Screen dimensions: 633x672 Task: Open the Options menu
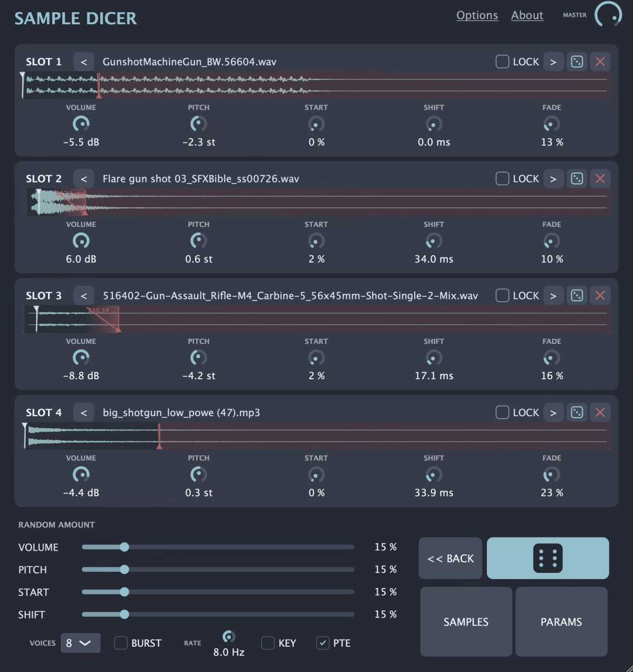click(477, 15)
